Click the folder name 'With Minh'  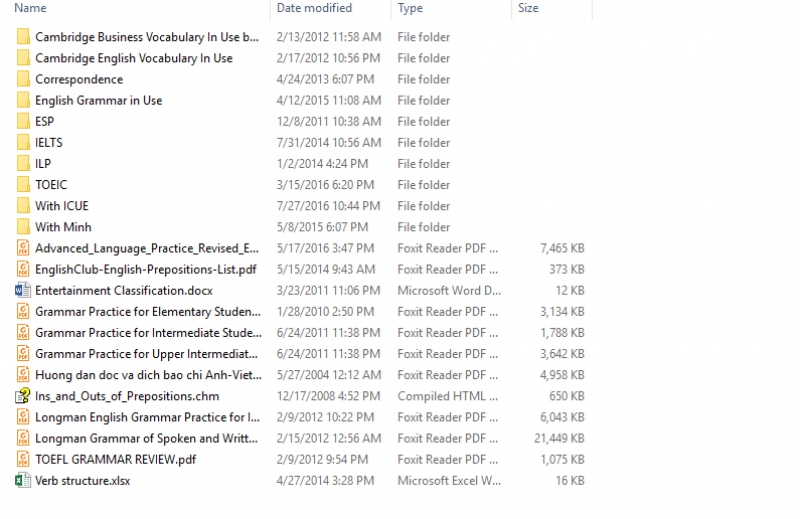(63, 227)
